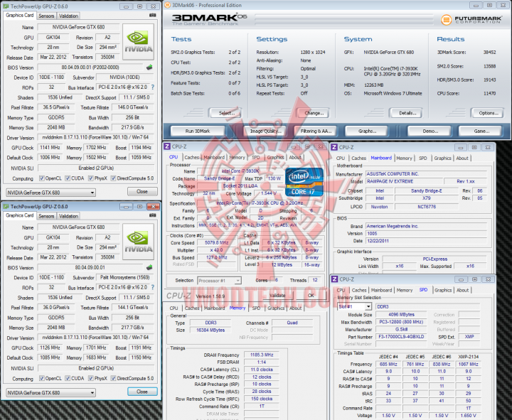Screen dimensions: 512x420
Task: Click CPU-Z Z icon of Mainboard window
Action: 334,147
